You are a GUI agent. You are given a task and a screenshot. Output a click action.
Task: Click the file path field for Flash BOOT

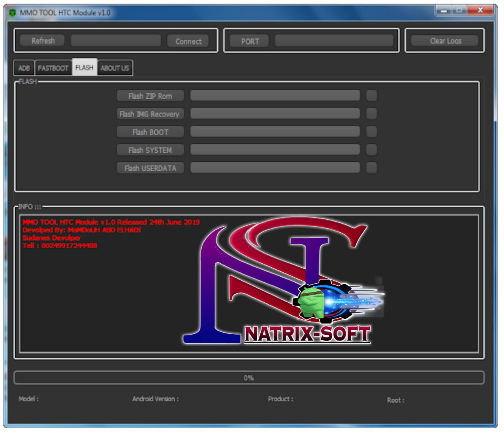pyautogui.click(x=275, y=131)
